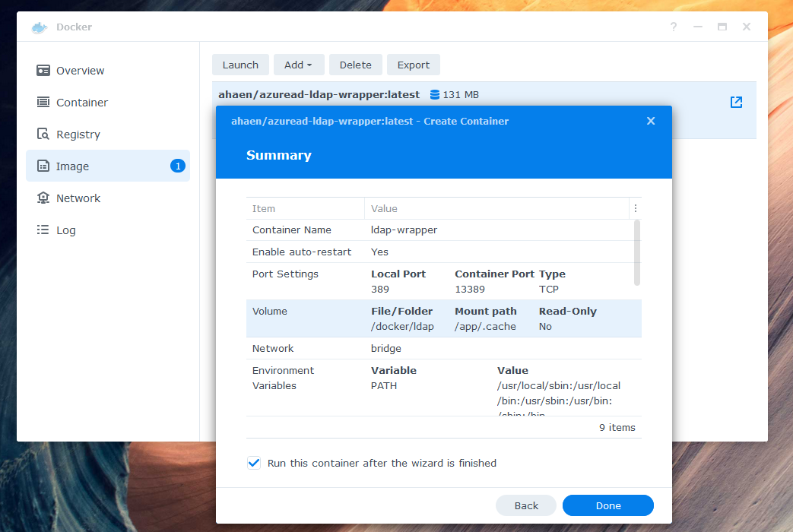Image resolution: width=793 pixels, height=532 pixels.
Task: Click the PATH variable name
Action: pyautogui.click(x=384, y=386)
